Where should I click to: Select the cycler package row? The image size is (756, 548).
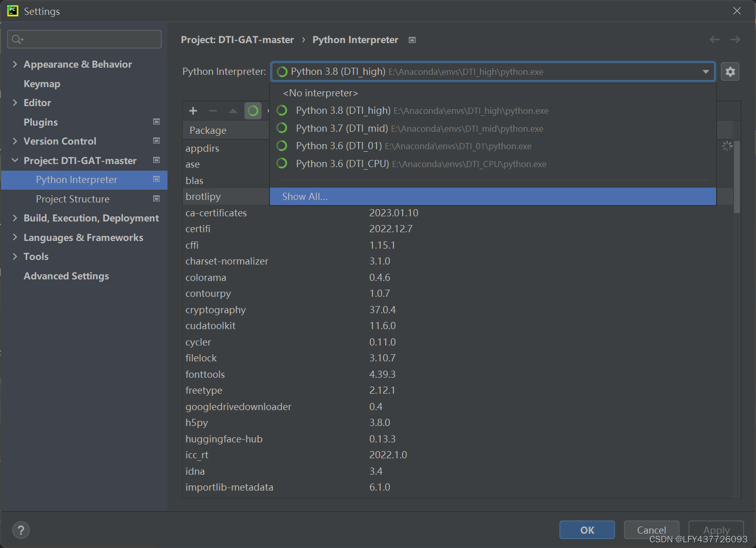point(458,342)
